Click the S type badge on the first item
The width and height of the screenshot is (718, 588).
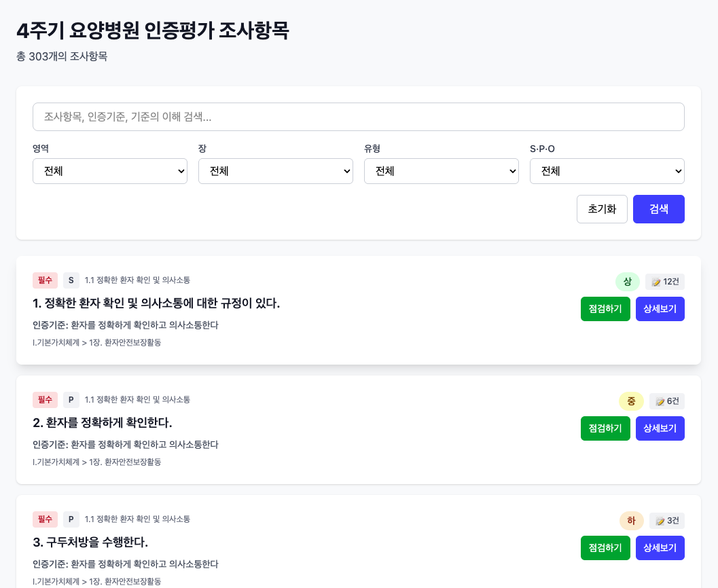pos(71,280)
